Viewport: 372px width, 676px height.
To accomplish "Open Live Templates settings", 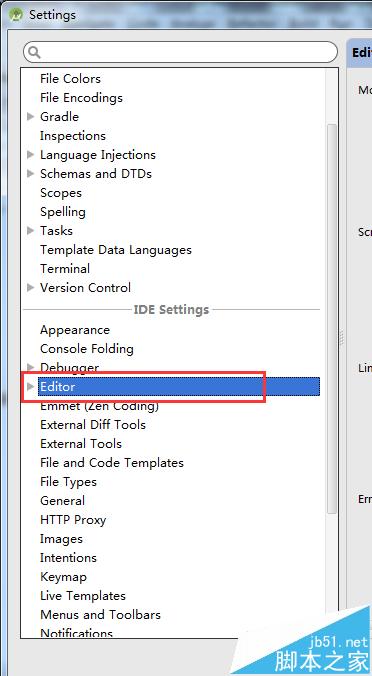I will (83, 596).
